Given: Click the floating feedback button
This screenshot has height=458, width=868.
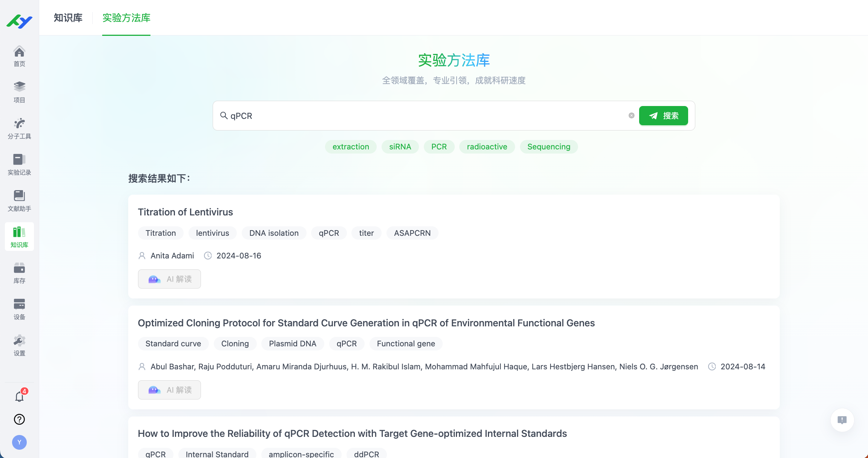Looking at the screenshot, I should 842,420.
